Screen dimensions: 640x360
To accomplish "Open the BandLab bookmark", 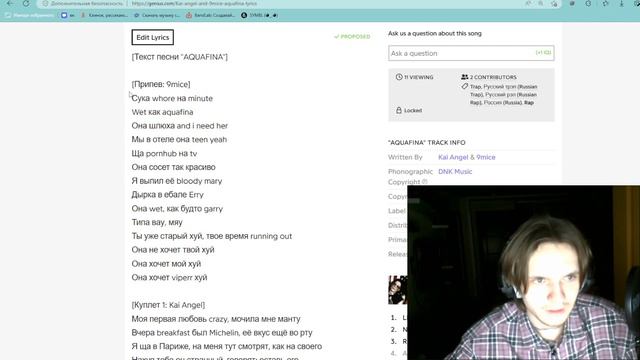I will [210, 15].
